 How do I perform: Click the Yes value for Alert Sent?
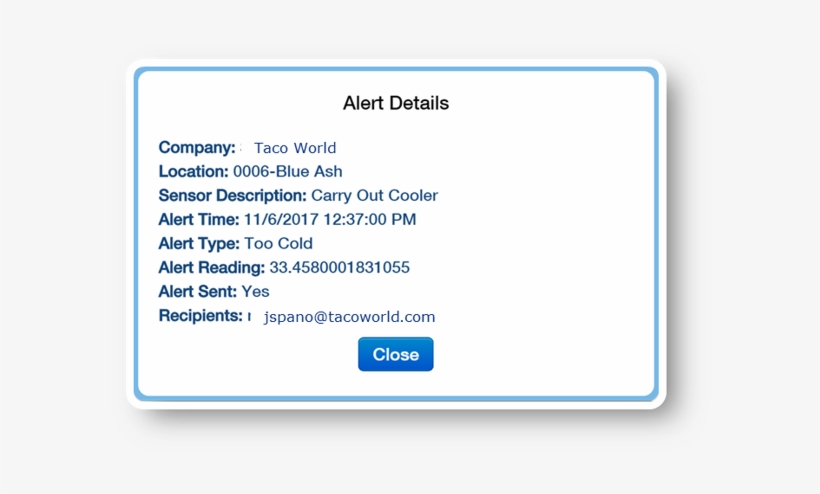256,292
